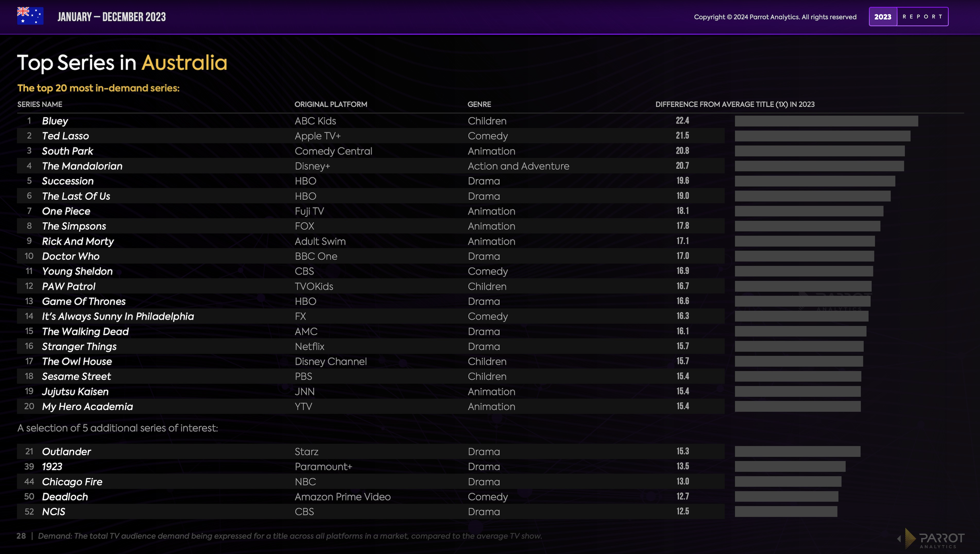Click the copyright notice text
The image size is (980, 554).
[x=775, y=17]
